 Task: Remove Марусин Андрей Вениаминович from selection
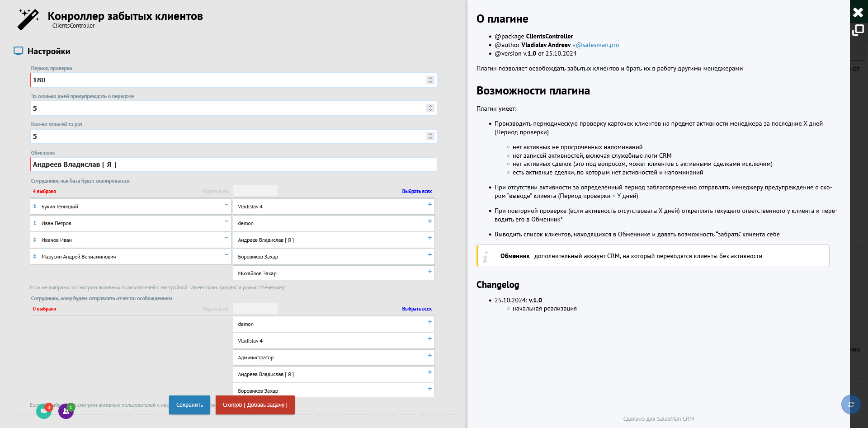pyautogui.click(x=226, y=254)
